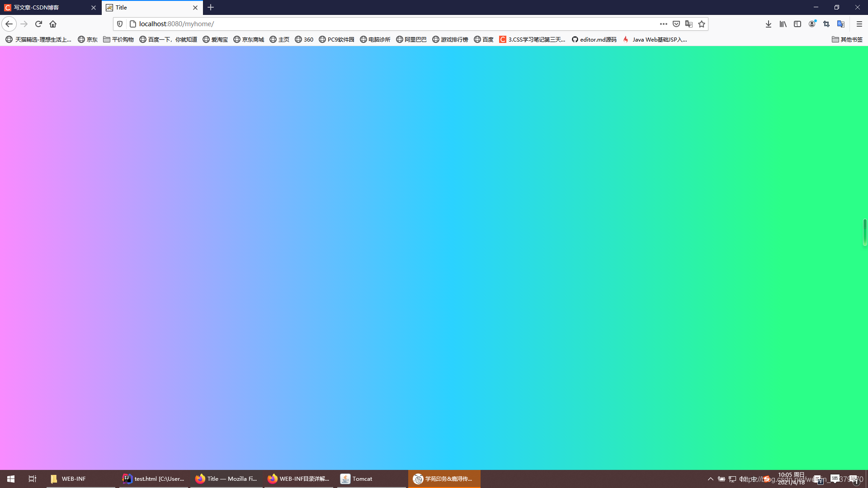This screenshot has width=868, height=488.
Task: Open the Downloads arrow icon
Action: tap(769, 24)
